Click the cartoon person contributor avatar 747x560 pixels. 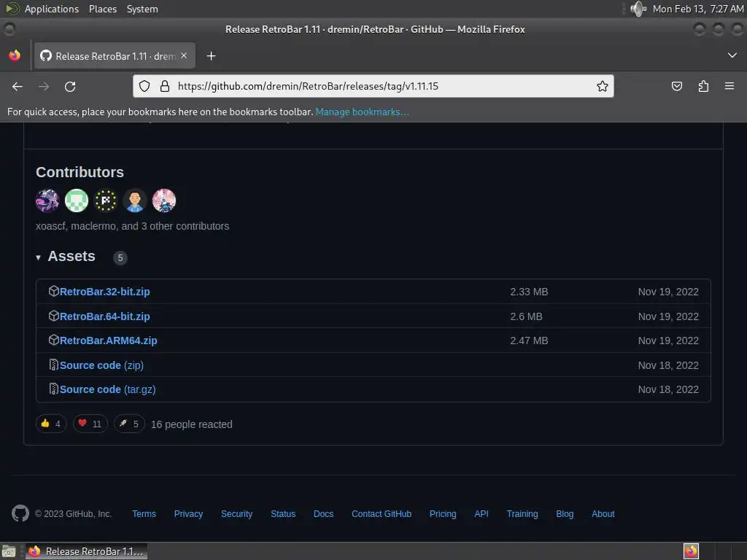coord(135,201)
